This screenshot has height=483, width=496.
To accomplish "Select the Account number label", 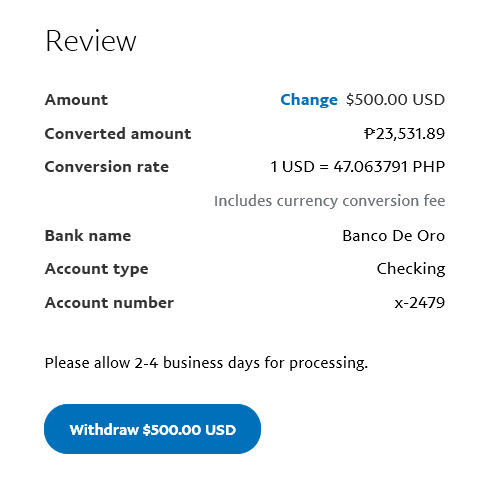I will click(x=109, y=303).
